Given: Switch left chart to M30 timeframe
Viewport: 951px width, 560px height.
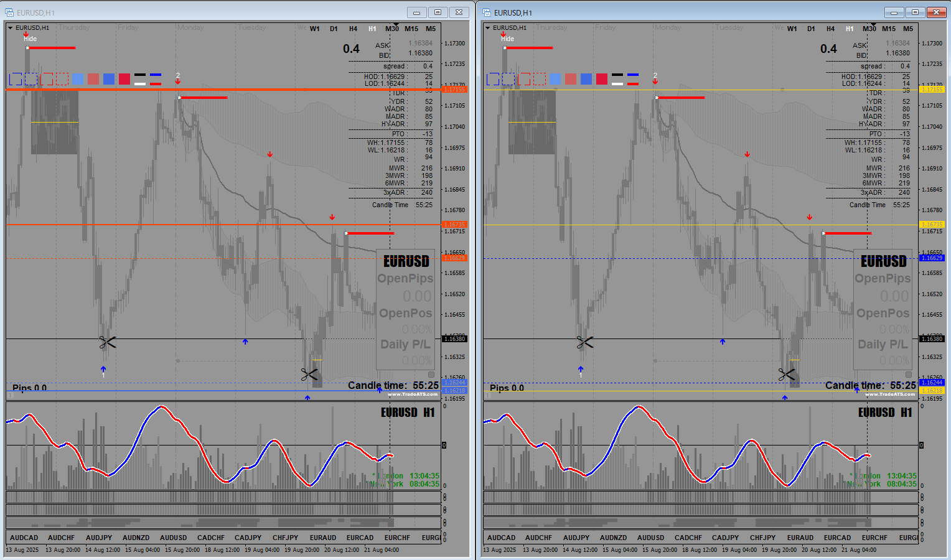Looking at the screenshot, I should [392, 29].
